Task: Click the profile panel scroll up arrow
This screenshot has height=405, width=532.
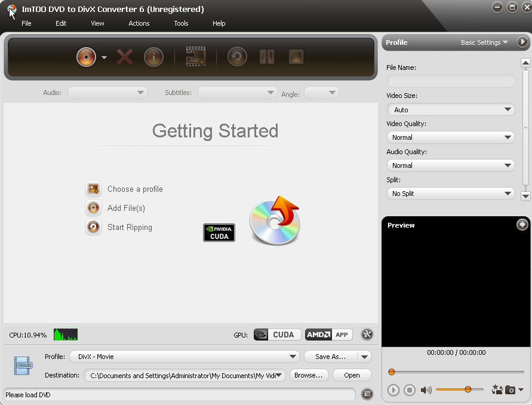Action: (x=525, y=63)
